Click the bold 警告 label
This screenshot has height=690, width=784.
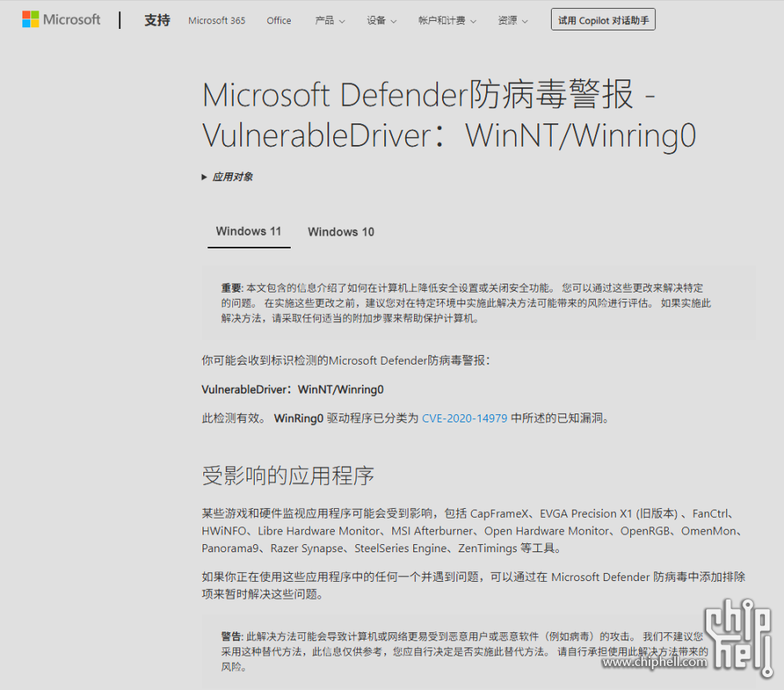231,636
